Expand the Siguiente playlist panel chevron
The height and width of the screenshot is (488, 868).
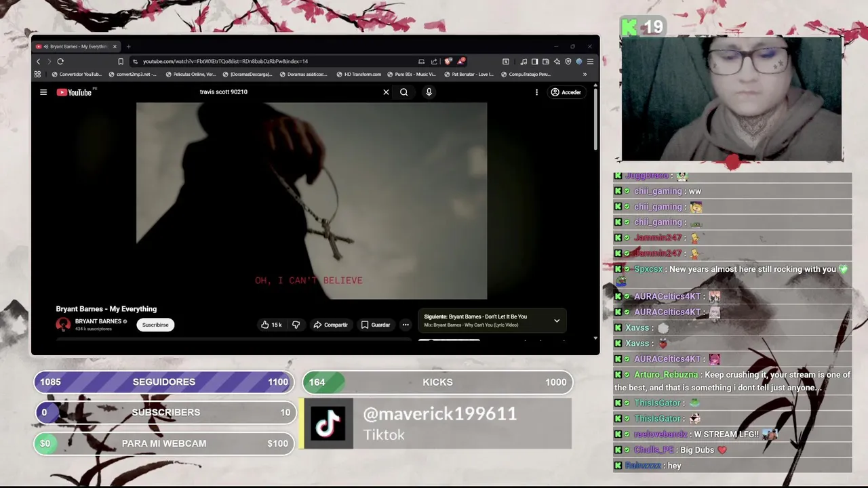point(557,321)
